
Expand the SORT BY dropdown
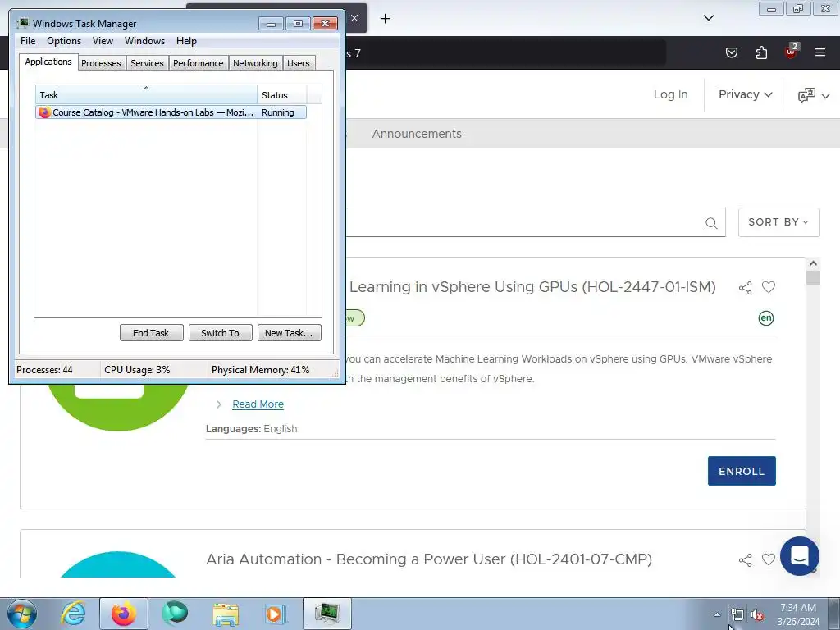click(x=778, y=222)
